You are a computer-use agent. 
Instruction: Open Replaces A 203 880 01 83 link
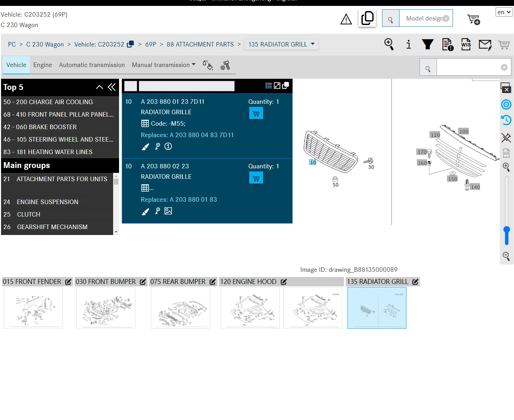click(179, 200)
